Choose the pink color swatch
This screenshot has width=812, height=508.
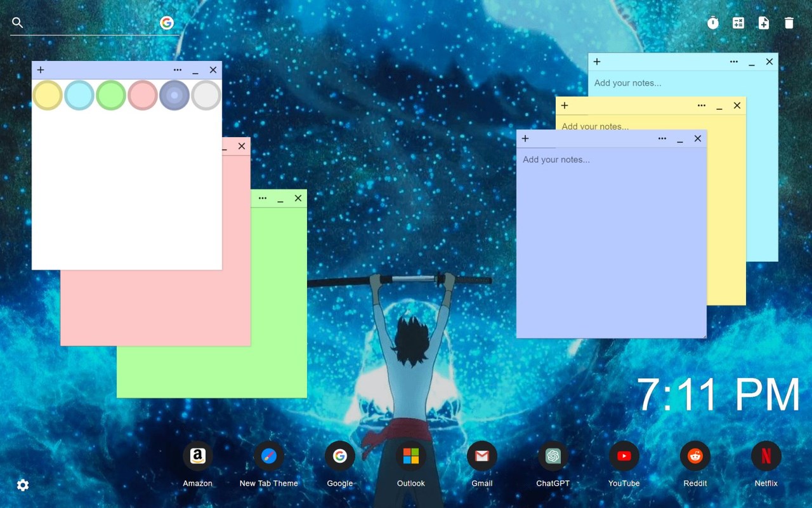[x=143, y=95]
